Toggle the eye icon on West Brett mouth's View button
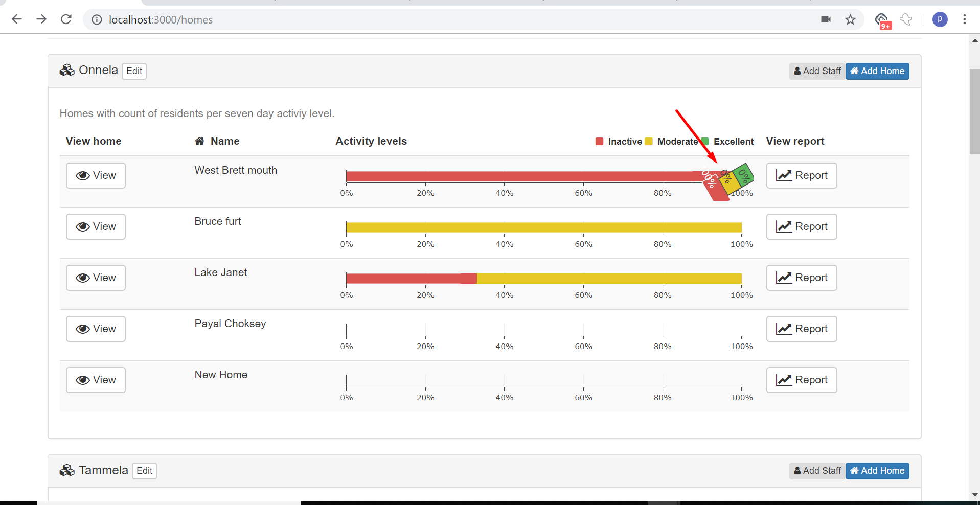 (x=83, y=175)
